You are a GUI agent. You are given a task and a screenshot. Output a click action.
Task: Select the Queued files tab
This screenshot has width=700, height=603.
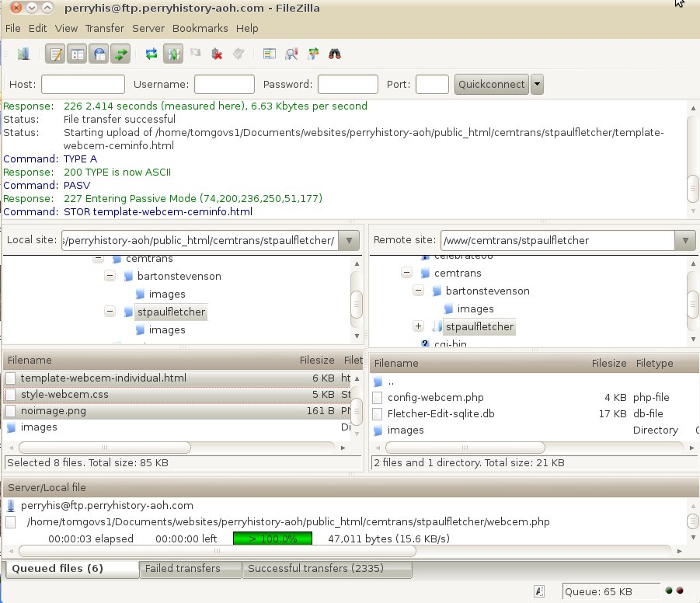72,569
